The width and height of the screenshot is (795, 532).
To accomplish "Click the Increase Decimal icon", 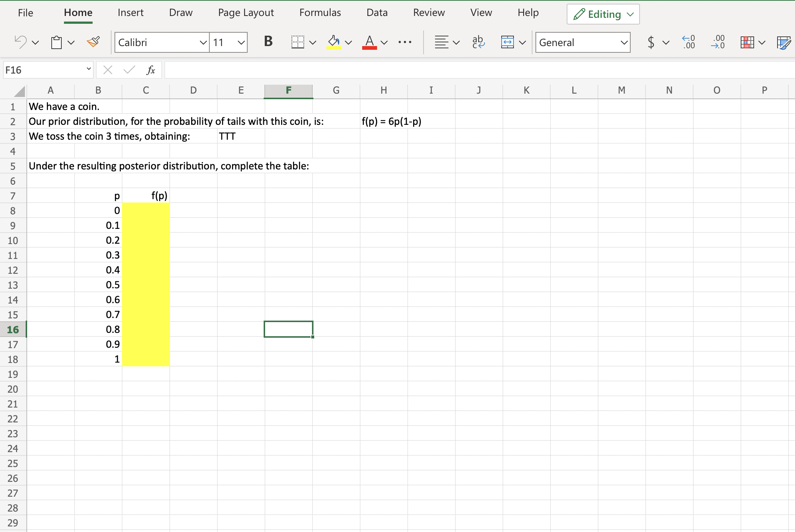I will (688, 42).
